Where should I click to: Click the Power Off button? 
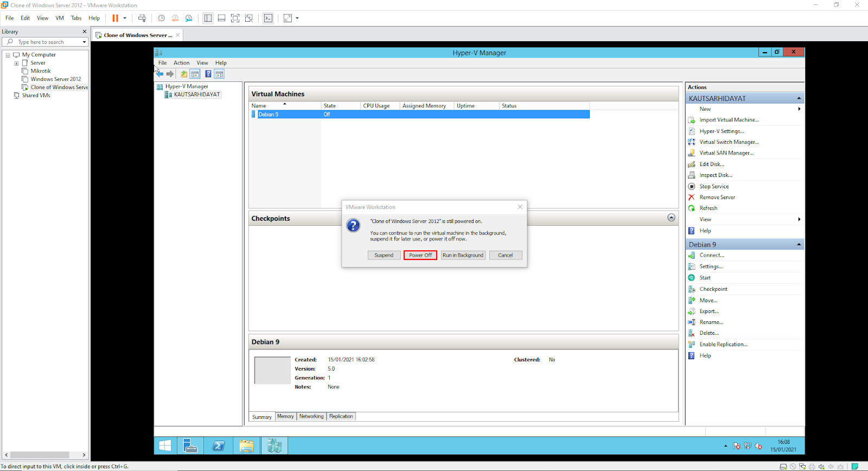pyautogui.click(x=420, y=255)
